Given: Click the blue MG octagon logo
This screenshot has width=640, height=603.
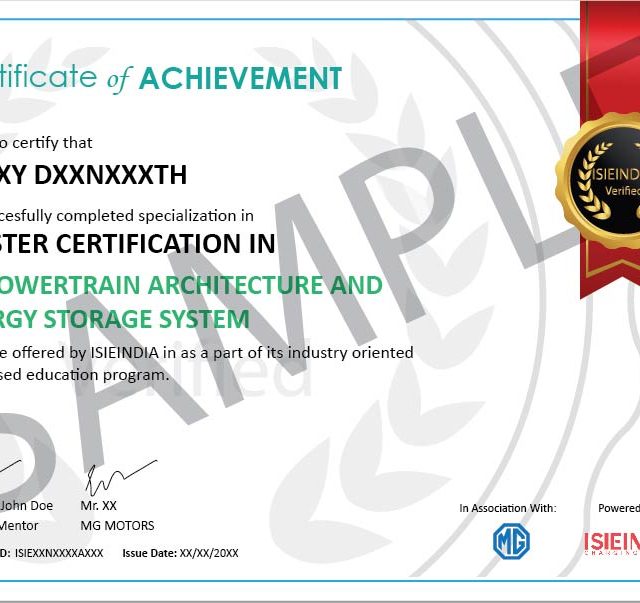Looking at the screenshot, I should pyautogui.click(x=511, y=541).
